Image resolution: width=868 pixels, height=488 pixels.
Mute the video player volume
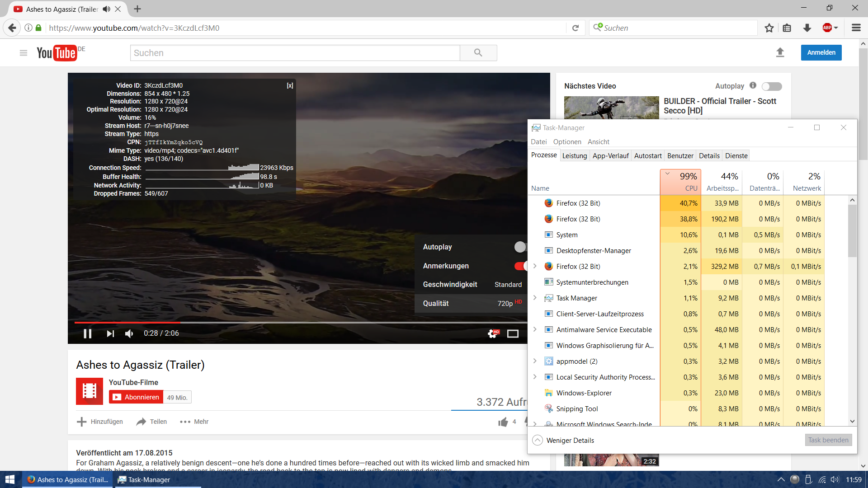pyautogui.click(x=129, y=333)
